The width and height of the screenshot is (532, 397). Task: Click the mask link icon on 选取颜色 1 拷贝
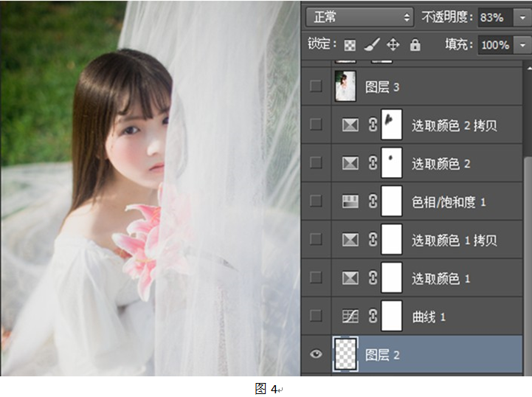[x=373, y=240]
